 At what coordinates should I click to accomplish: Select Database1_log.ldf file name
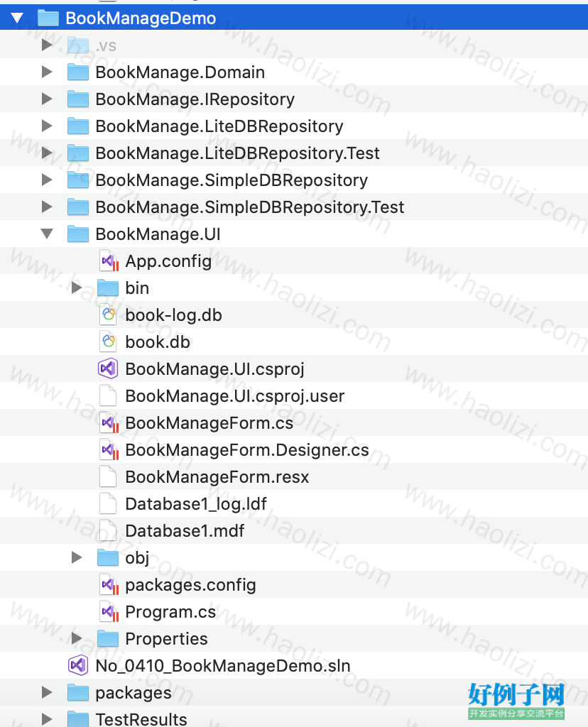[x=196, y=504]
